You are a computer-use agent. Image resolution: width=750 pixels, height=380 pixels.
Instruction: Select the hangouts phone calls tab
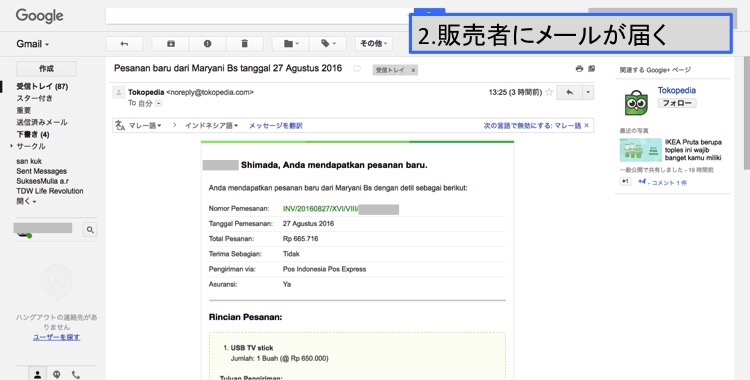[76, 374]
